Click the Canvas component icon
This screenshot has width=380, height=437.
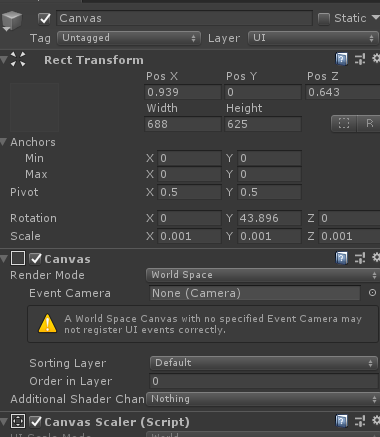[x=18, y=258]
